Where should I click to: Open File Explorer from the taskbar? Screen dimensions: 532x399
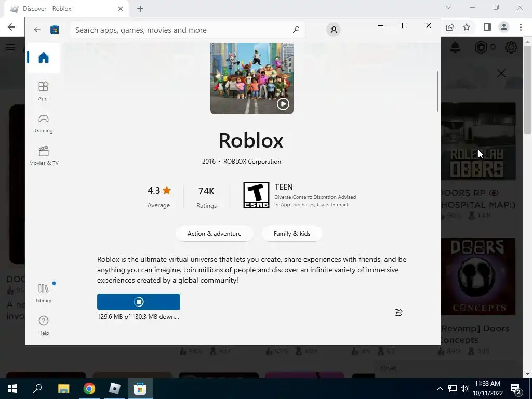point(63,389)
